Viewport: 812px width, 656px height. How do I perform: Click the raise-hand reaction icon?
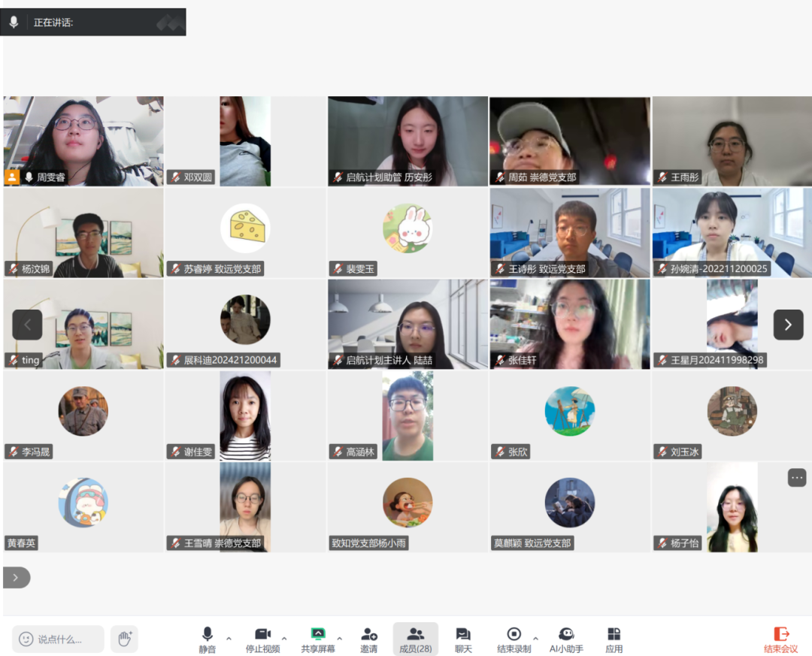pyautogui.click(x=124, y=639)
